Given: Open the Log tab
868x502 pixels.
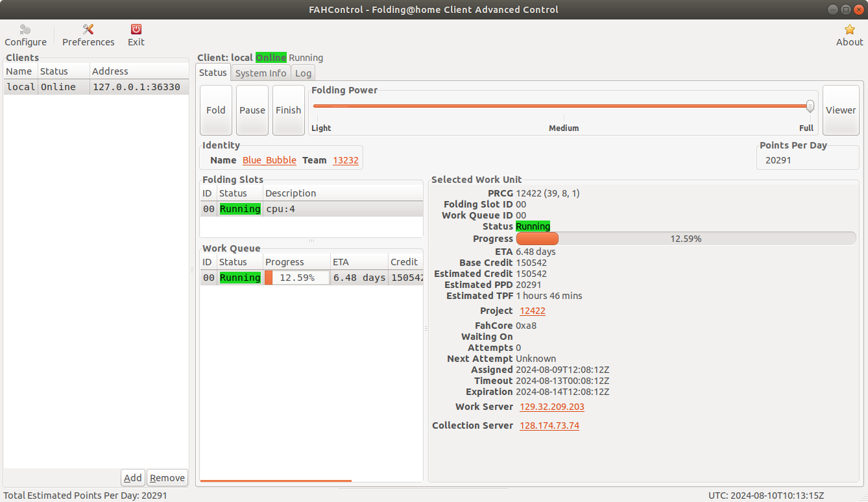Looking at the screenshot, I should pos(303,73).
